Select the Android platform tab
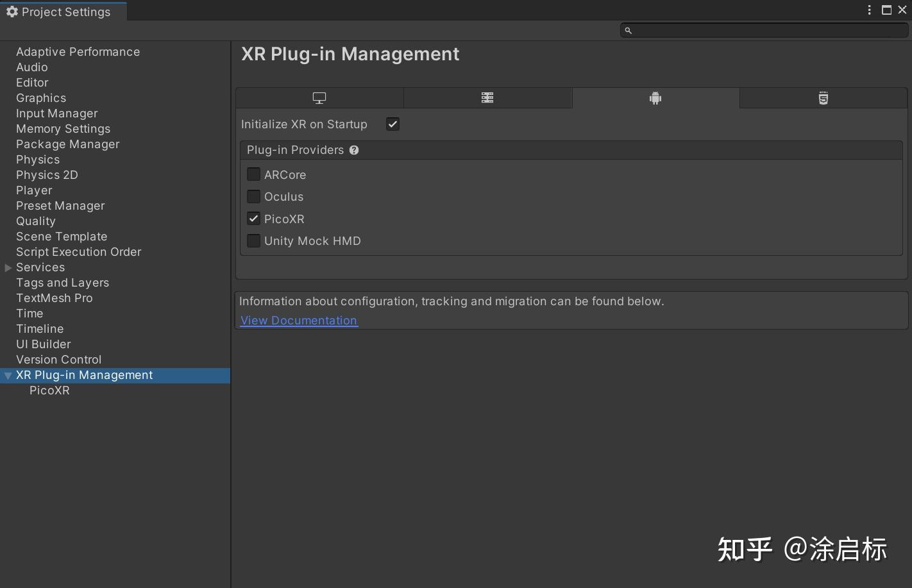Image resolution: width=912 pixels, height=588 pixels. point(655,98)
